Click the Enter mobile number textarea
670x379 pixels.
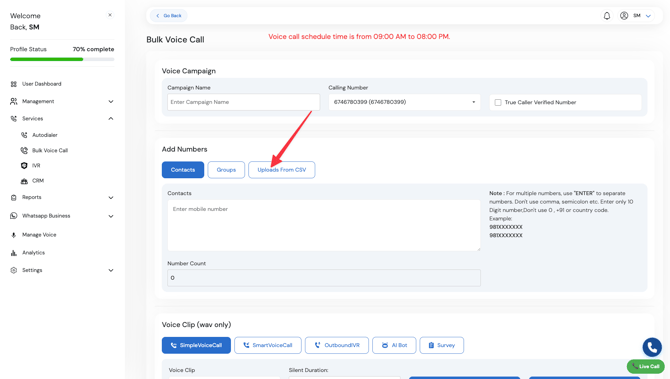tap(324, 225)
